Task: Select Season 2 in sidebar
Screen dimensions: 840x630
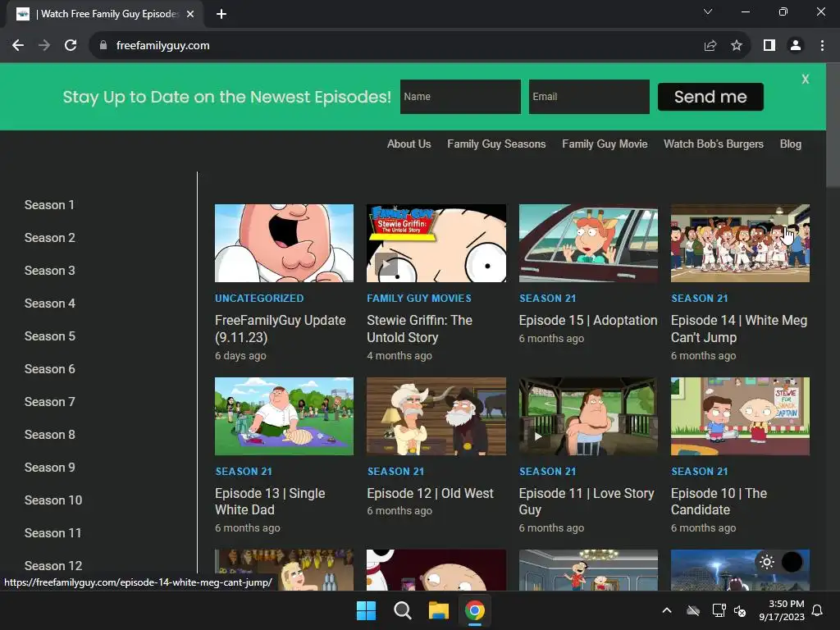Action: click(x=49, y=238)
